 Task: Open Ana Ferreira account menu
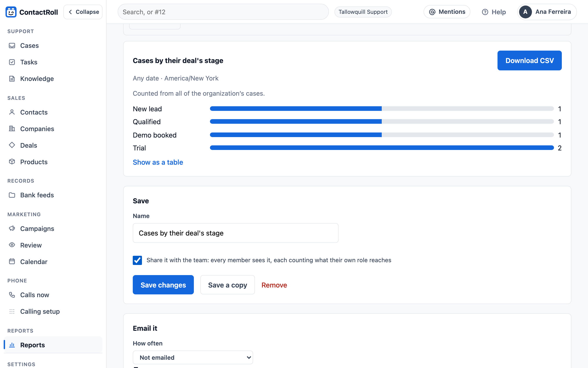tap(547, 12)
